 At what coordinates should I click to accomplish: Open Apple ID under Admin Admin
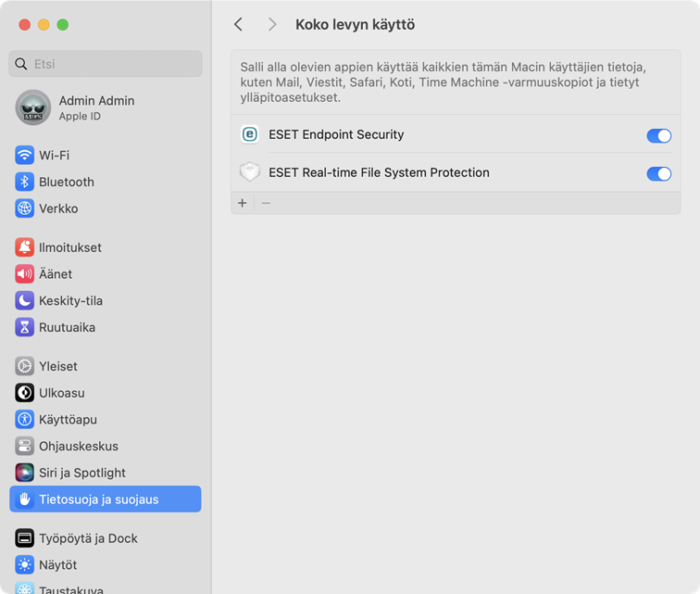click(80, 116)
